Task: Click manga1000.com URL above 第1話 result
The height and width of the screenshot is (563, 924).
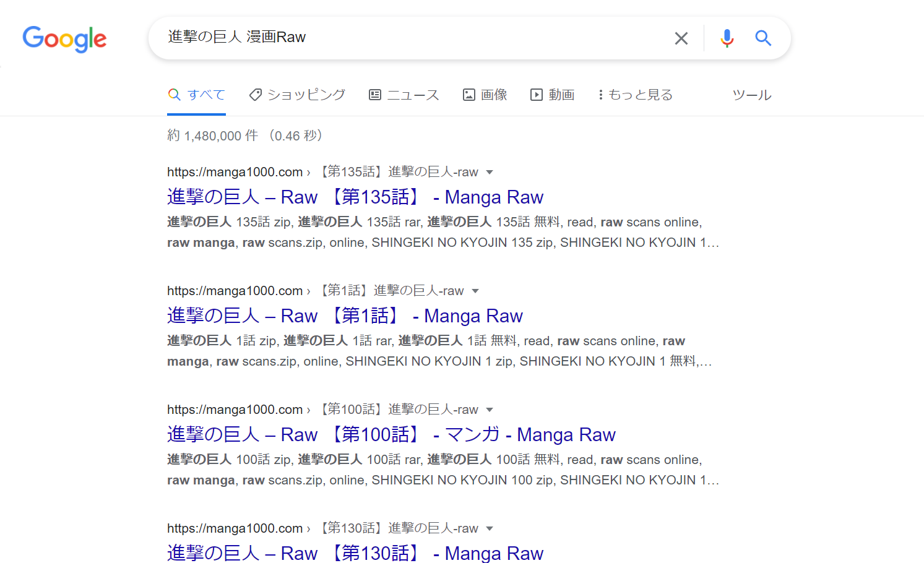Action: click(x=235, y=291)
